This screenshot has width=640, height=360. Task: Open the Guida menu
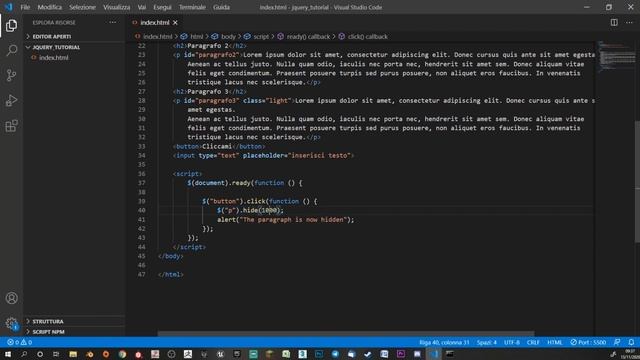(221, 7)
